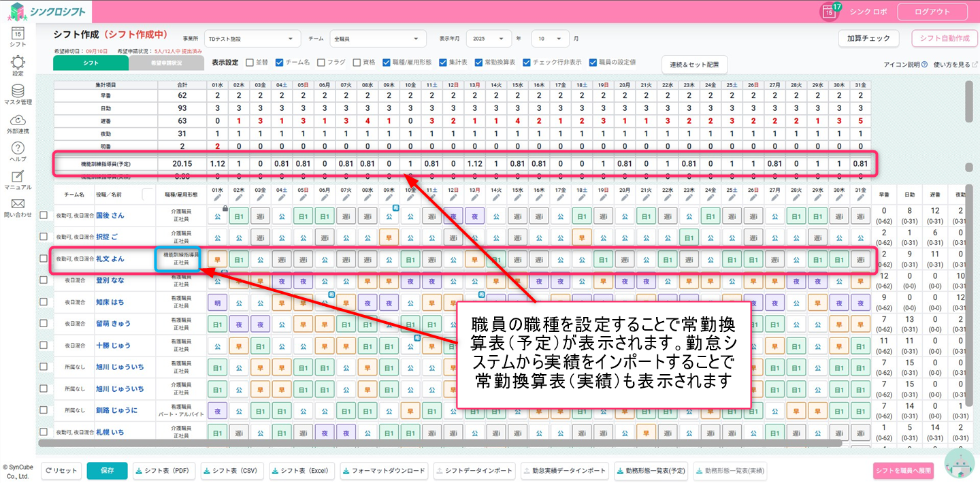980x483 pixels.
Task: Open the month dropdown showing 10
Action: pyautogui.click(x=550, y=39)
